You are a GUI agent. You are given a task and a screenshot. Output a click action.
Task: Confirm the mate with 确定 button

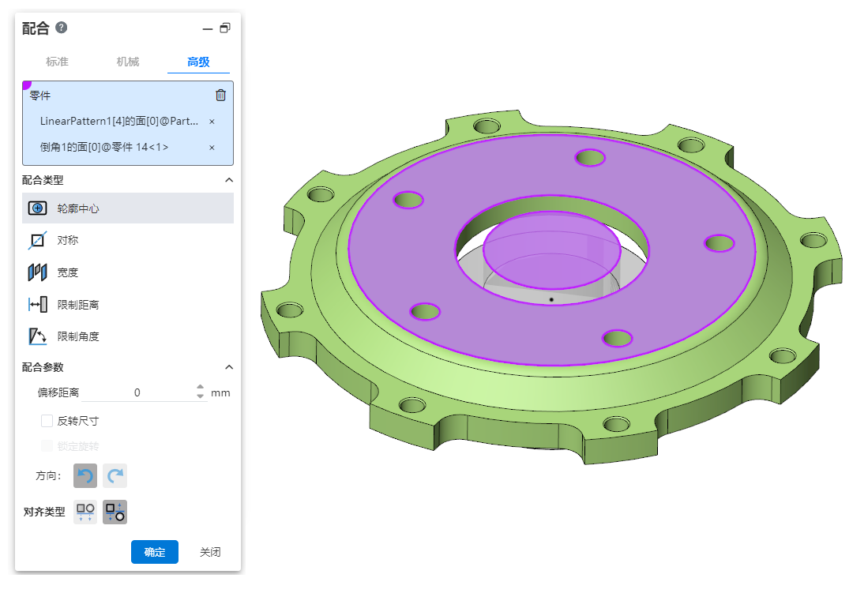(155, 552)
